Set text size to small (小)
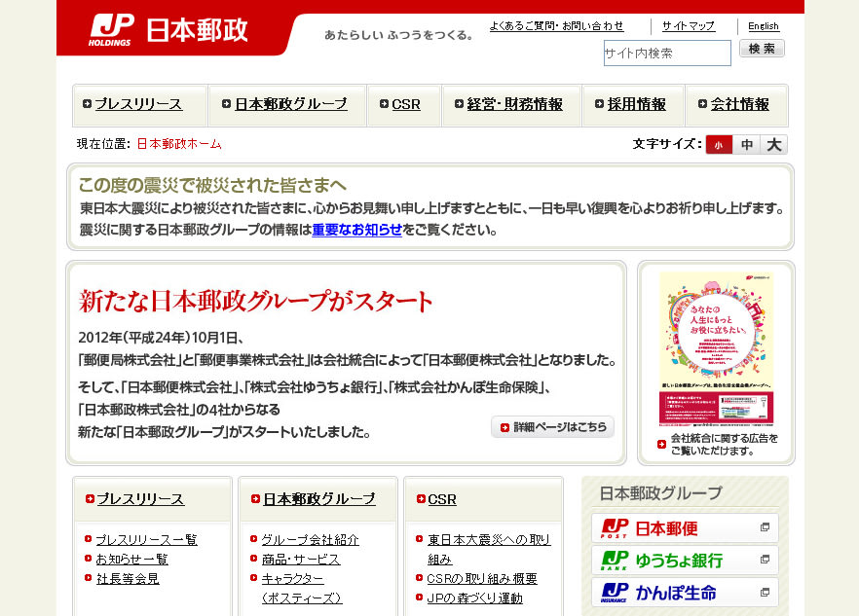 tap(719, 145)
